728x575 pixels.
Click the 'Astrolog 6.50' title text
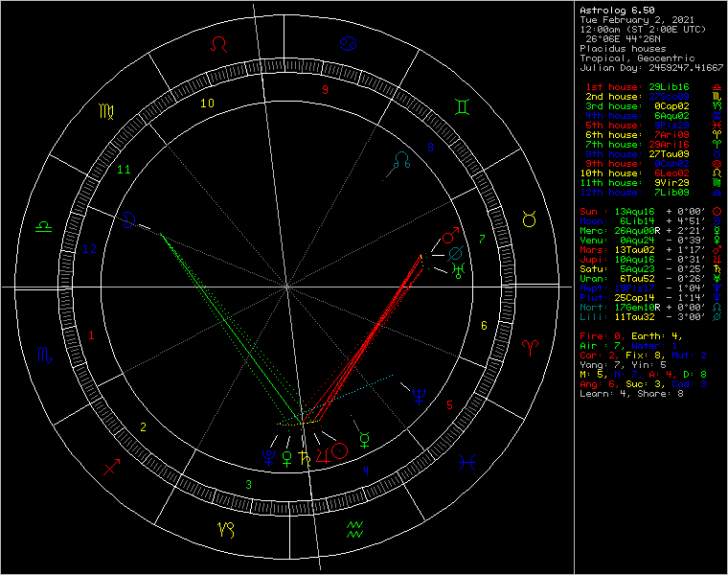pyautogui.click(x=617, y=11)
